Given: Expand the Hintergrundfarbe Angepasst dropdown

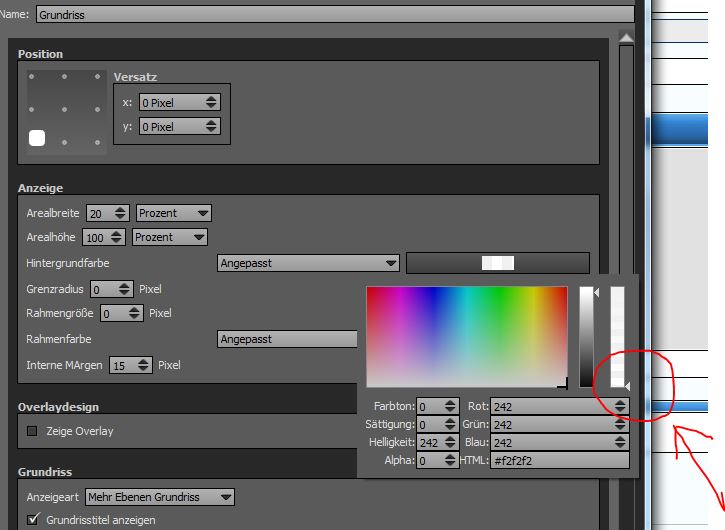Looking at the screenshot, I should 308,263.
